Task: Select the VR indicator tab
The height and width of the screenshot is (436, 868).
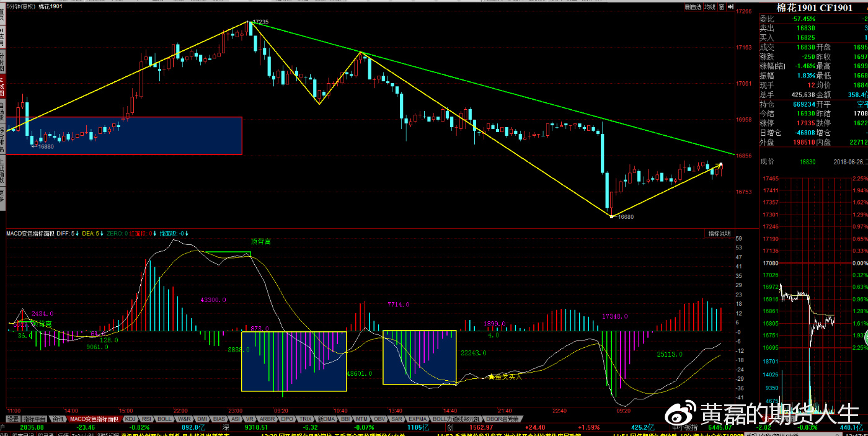Action: tap(250, 419)
